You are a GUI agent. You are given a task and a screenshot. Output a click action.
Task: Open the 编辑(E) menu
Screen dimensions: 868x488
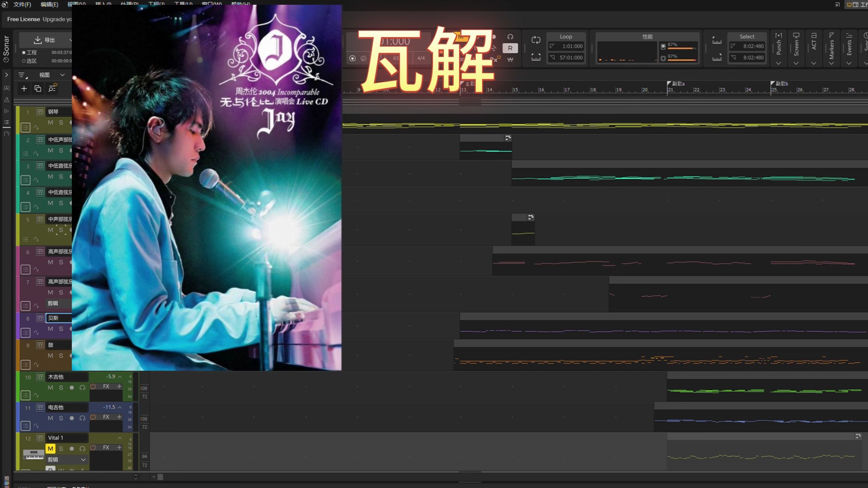[x=50, y=4]
